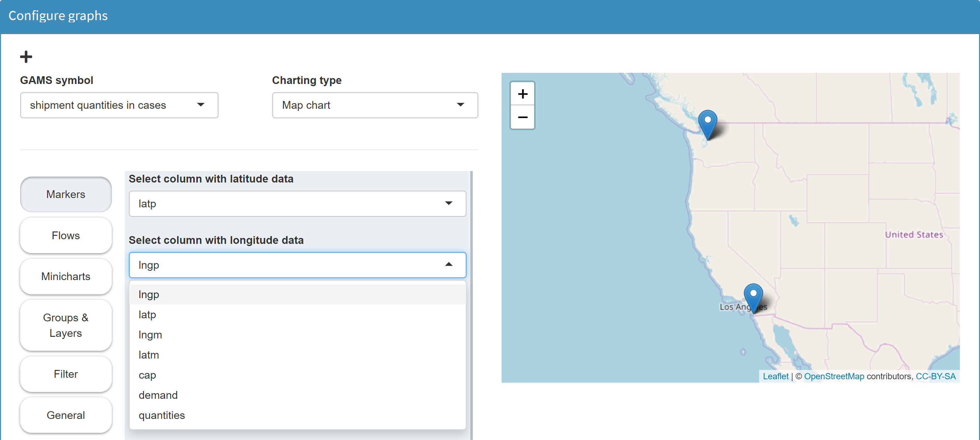The width and height of the screenshot is (980, 440).
Task: Open the Charting type dropdown
Action: pyautogui.click(x=375, y=105)
